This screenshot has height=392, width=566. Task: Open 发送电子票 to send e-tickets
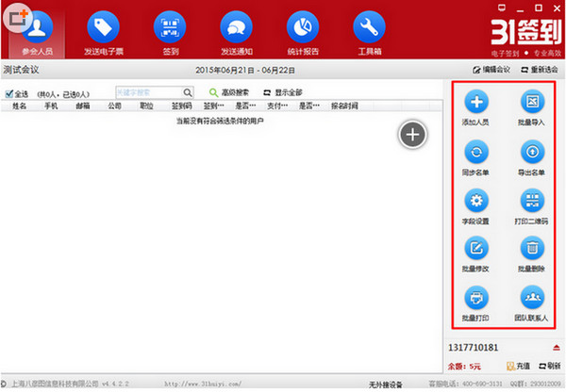[103, 33]
